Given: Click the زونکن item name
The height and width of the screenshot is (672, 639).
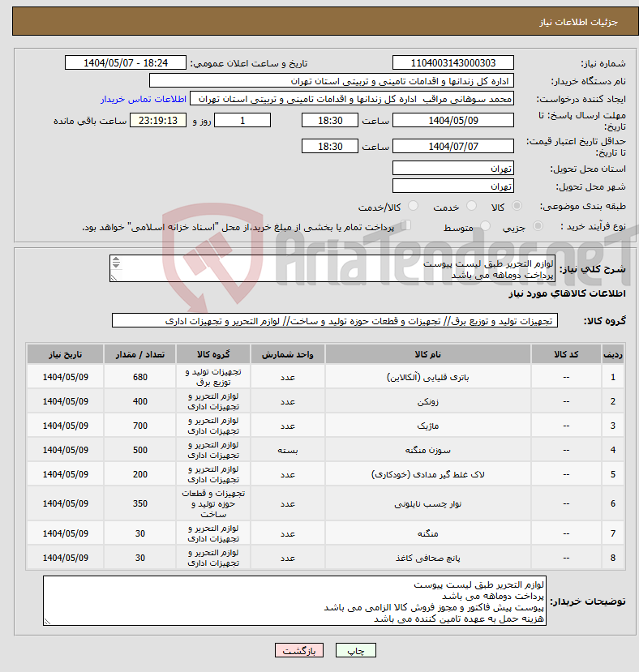Looking at the screenshot, I should tap(427, 401).
